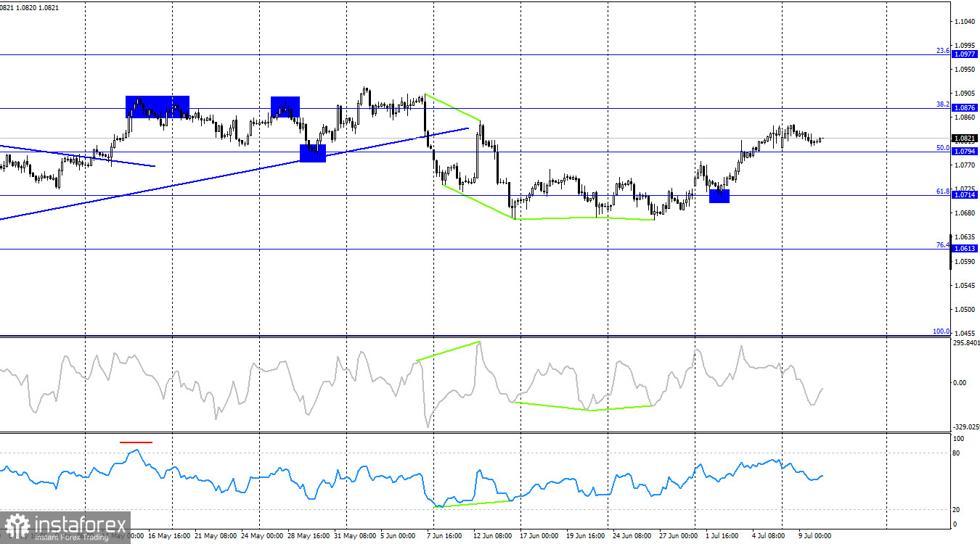This screenshot has width=980, height=544.
Task: Click the 1.0977 price label at 23.6 level
Action: pyautogui.click(x=965, y=54)
